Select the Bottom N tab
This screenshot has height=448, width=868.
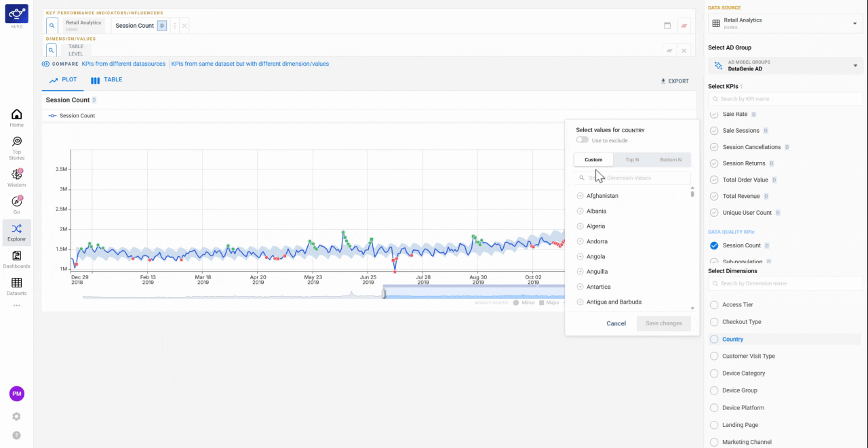[671, 160]
